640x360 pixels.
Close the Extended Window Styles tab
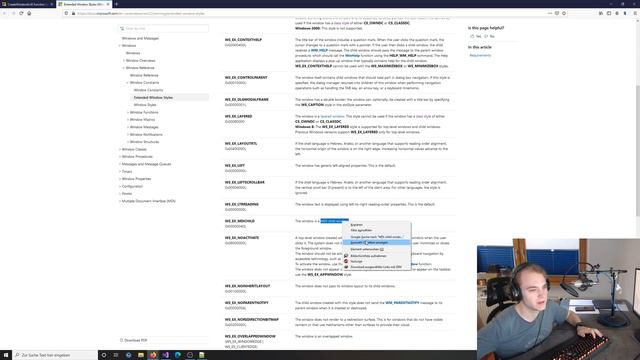coord(108,4)
